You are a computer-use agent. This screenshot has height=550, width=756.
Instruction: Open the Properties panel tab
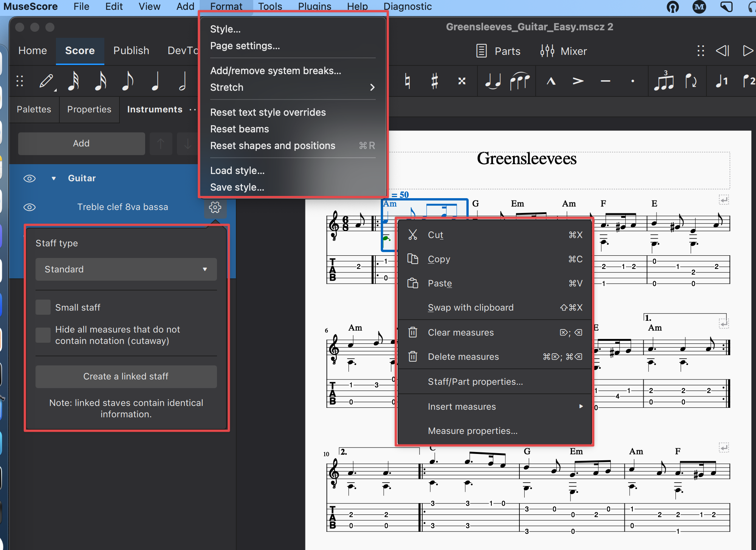tap(89, 109)
